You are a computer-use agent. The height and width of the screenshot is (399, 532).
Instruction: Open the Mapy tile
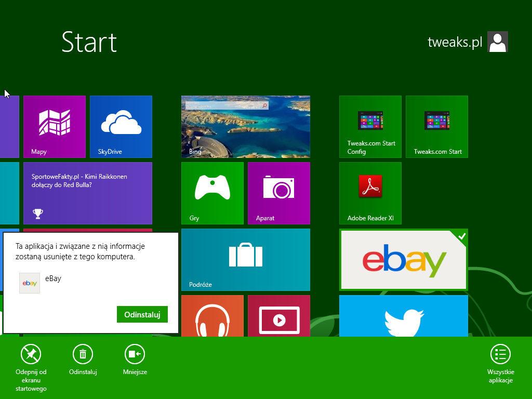pos(54,127)
